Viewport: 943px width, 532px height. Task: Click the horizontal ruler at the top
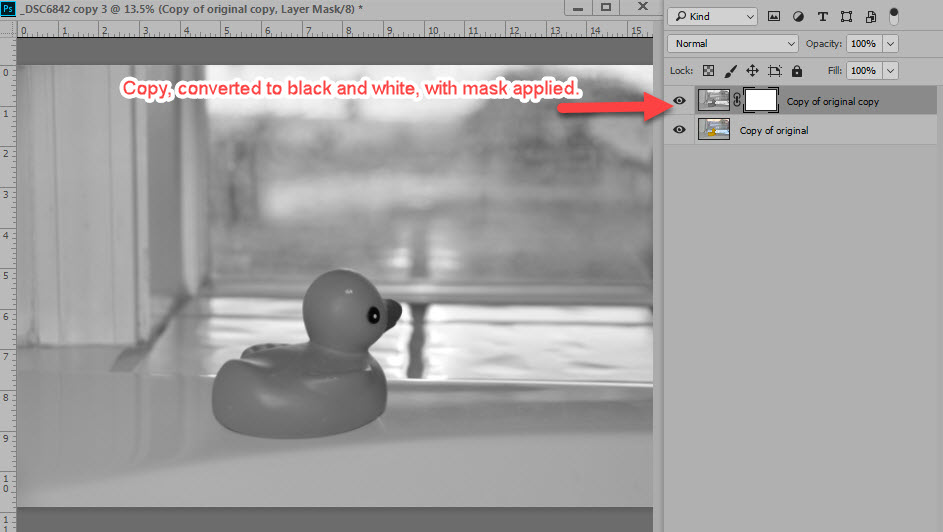[x=334, y=30]
